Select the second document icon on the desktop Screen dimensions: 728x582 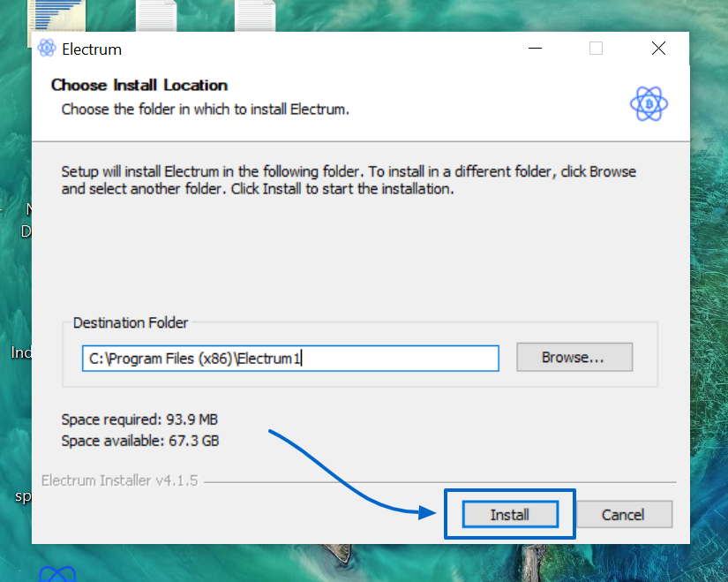click(x=156, y=16)
